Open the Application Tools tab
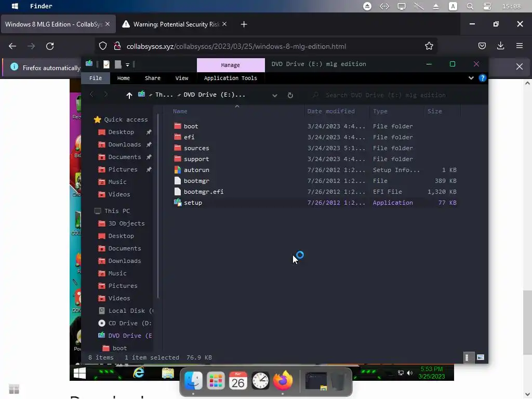This screenshot has width=532, height=399. coord(230,78)
